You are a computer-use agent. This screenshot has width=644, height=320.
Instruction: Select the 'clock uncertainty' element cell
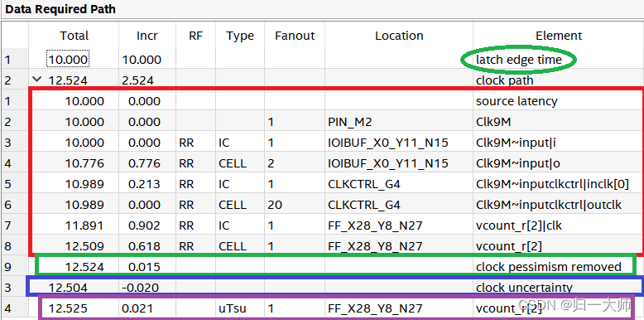pos(524,288)
